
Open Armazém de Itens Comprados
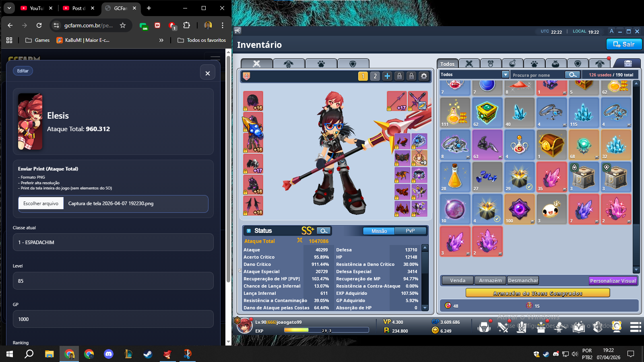tap(538, 293)
